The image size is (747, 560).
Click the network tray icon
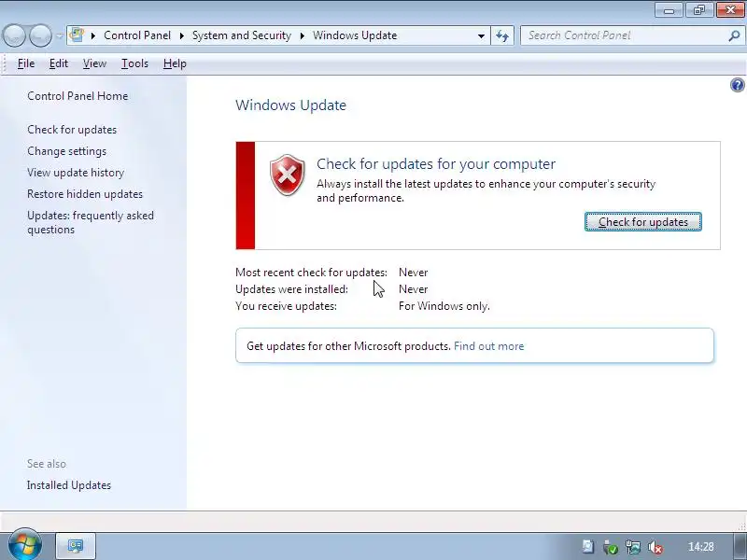[x=633, y=547]
